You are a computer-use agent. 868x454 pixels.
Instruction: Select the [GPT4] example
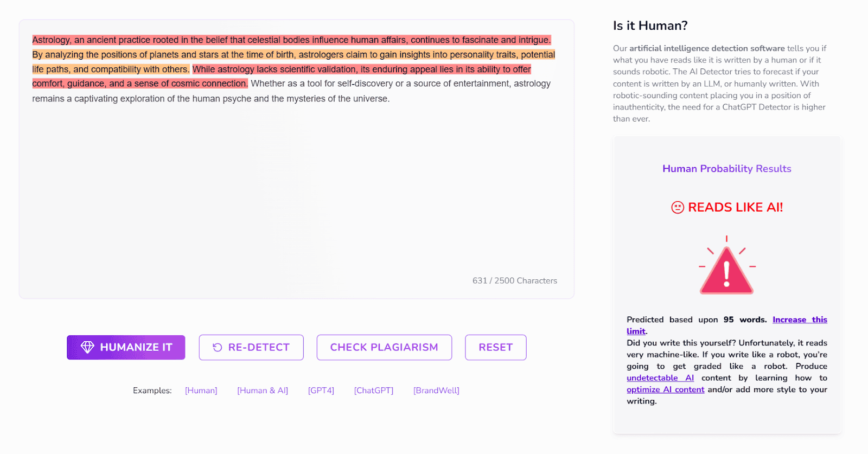point(321,391)
